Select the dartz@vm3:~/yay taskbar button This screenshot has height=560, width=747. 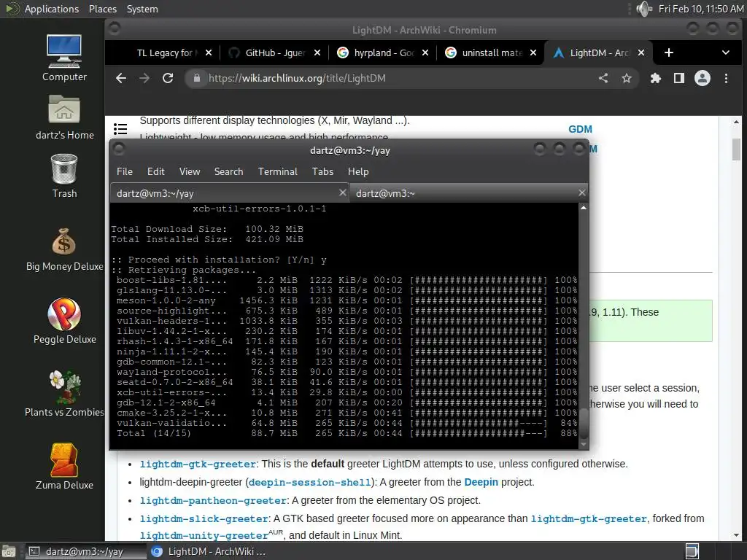86,551
